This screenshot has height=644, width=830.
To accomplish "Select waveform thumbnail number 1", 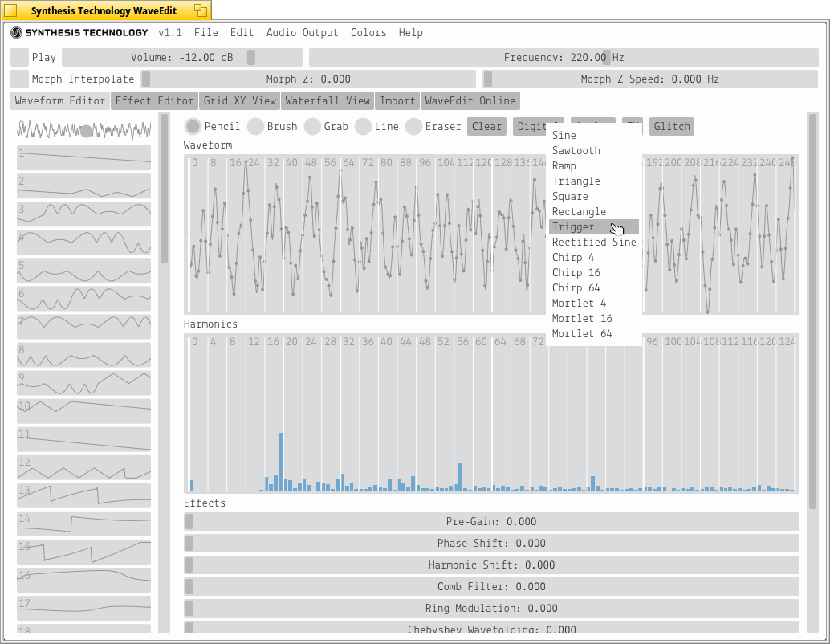I will pyautogui.click(x=83, y=158).
